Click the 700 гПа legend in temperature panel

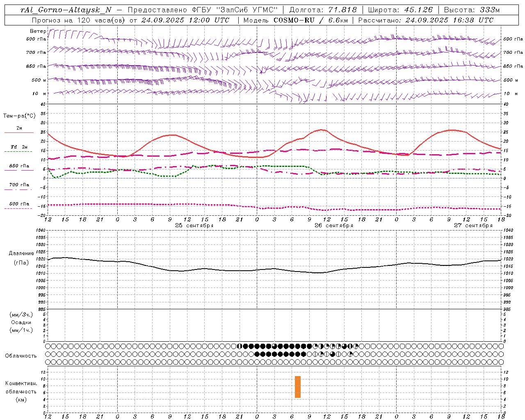pos(19,185)
